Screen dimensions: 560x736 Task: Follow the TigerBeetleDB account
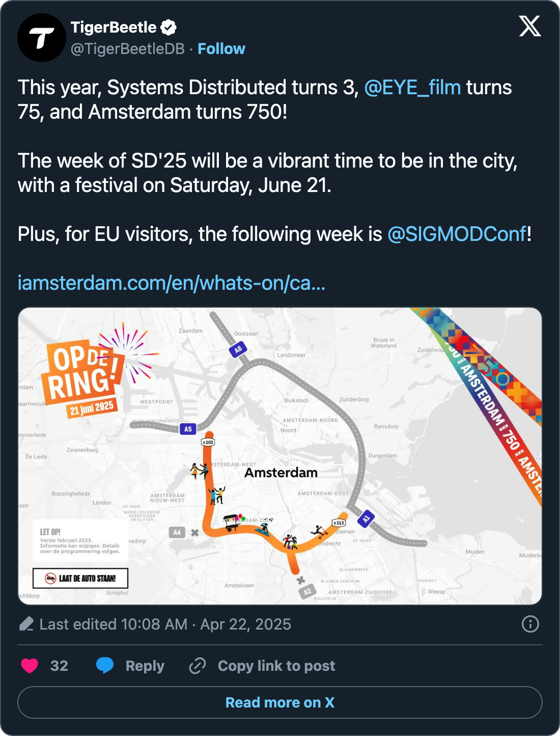tap(221, 49)
